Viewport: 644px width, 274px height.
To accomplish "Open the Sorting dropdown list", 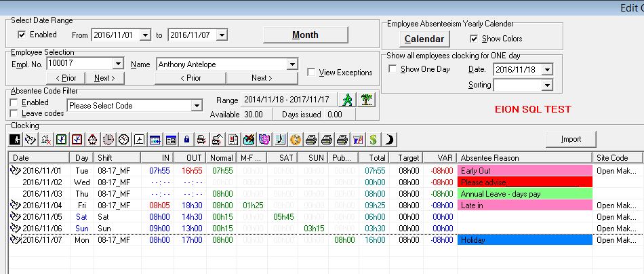I will 547,85.
